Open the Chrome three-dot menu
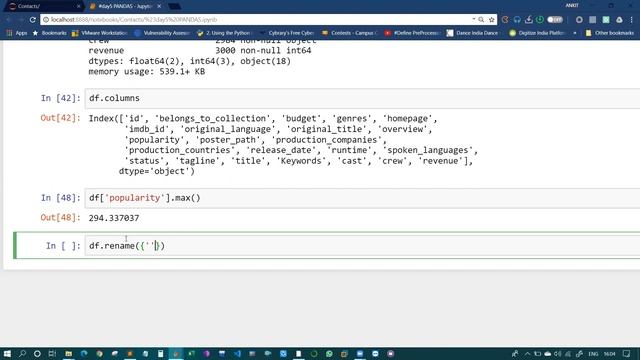Screen dimensions: 640x360 point(631,20)
